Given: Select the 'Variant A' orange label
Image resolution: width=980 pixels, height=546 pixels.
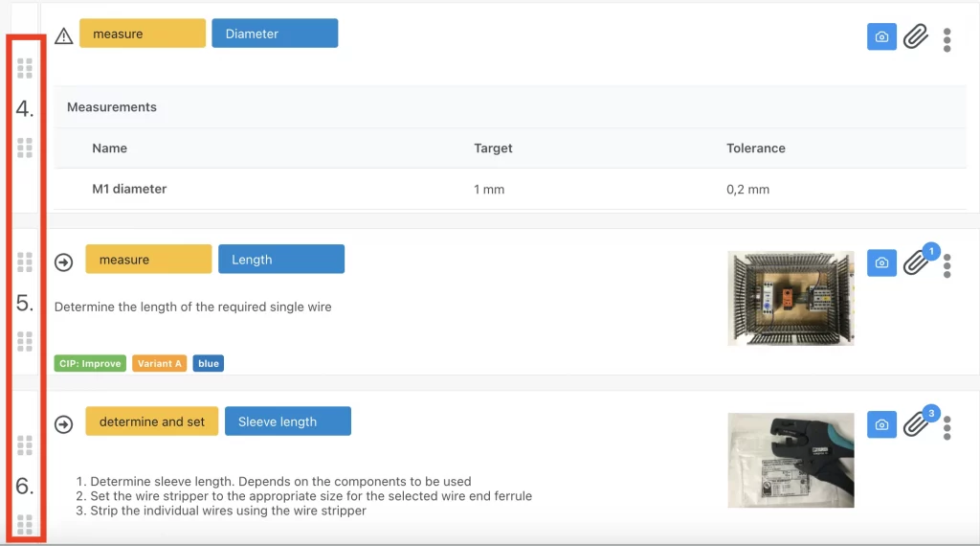Looking at the screenshot, I should tap(160, 364).
